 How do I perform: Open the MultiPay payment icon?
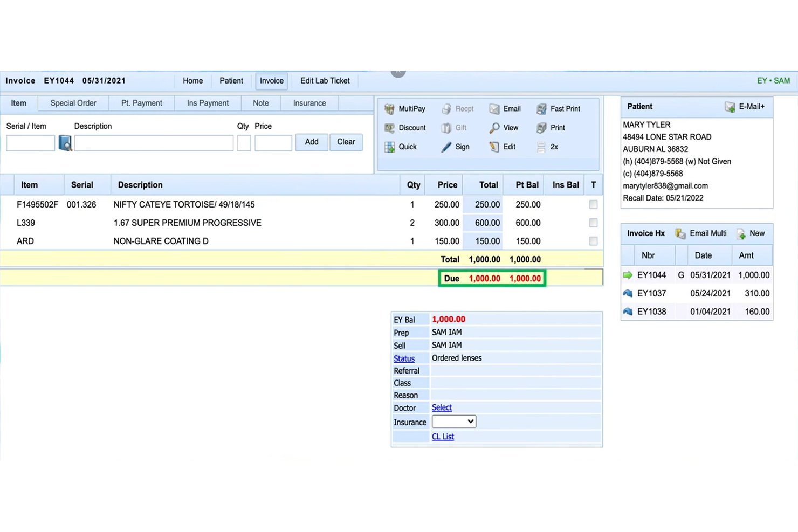pyautogui.click(x=389, y=109)
